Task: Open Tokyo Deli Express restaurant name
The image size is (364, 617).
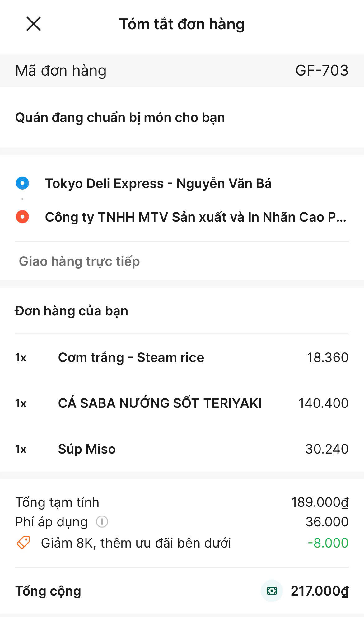Action: (158, 183)
